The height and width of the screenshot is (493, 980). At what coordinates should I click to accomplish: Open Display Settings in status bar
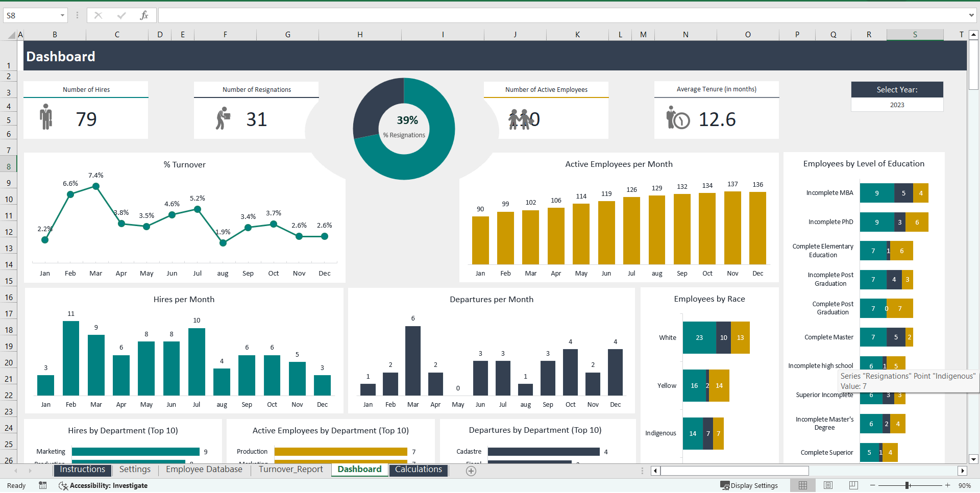(x=749, y=485)
